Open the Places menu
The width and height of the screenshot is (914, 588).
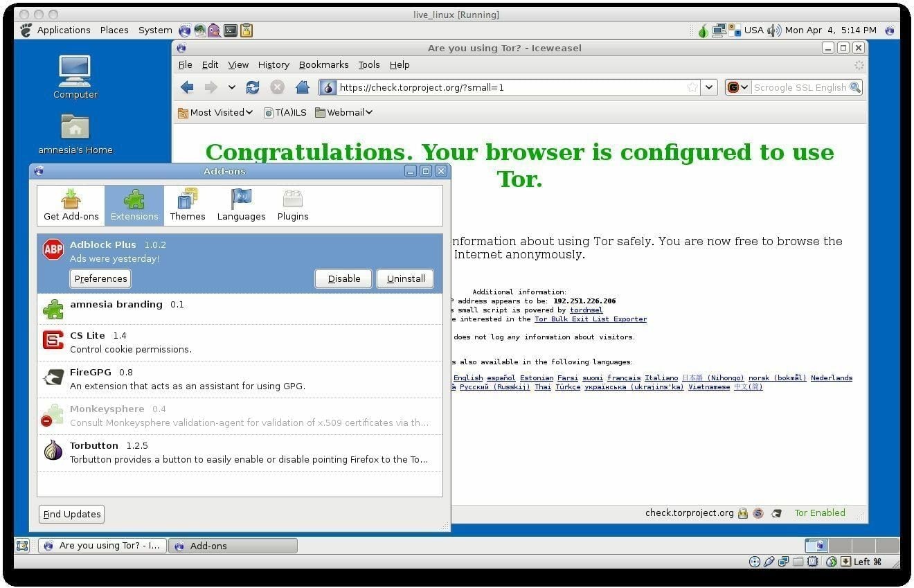click(x=114, y=30)
